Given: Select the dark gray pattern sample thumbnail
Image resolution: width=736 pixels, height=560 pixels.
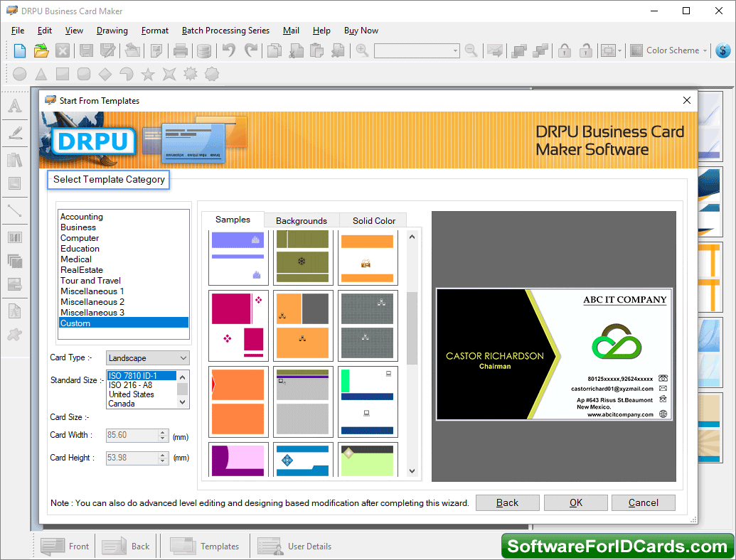Looking at the screenshot, I should 368,325.
